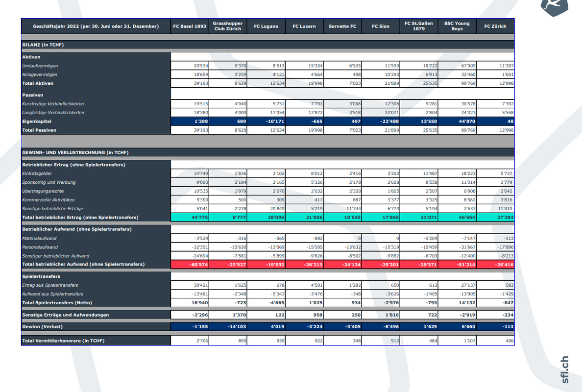Select BSC Young Boys Gewinn value 6'663
The height and width of the screenshot is (392, 582).
point(457,327)
